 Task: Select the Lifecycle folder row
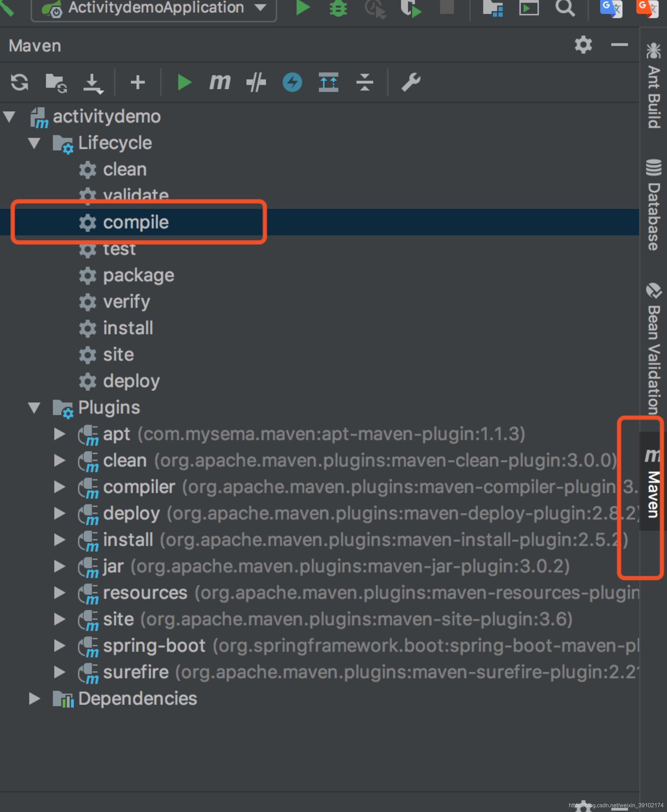coord(320,143)
